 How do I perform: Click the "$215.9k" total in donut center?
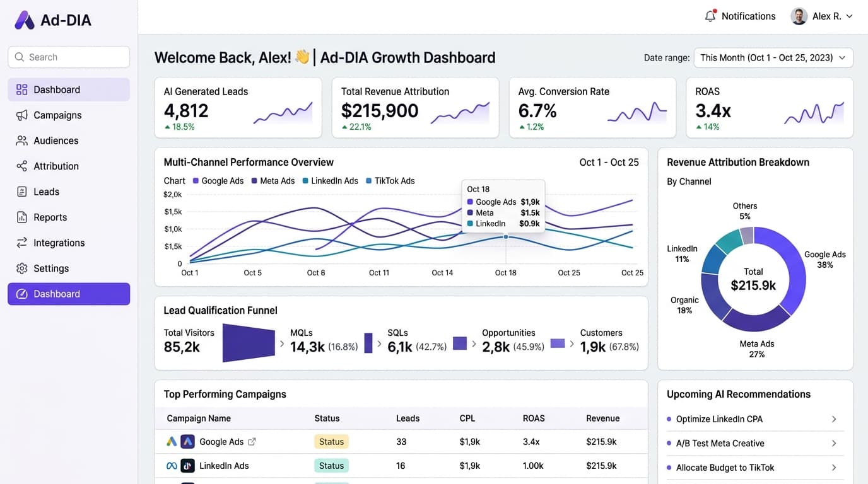753,285
